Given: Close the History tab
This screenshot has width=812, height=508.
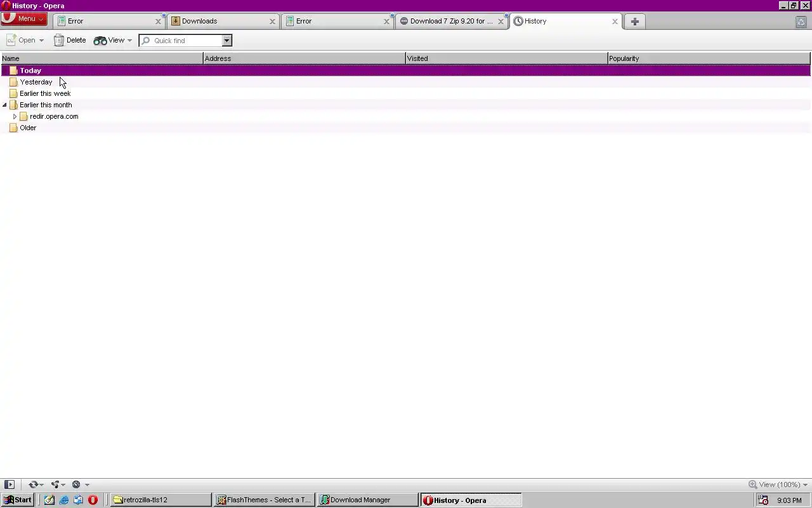Looking at the screenshot, I should (x=615, y=21).
